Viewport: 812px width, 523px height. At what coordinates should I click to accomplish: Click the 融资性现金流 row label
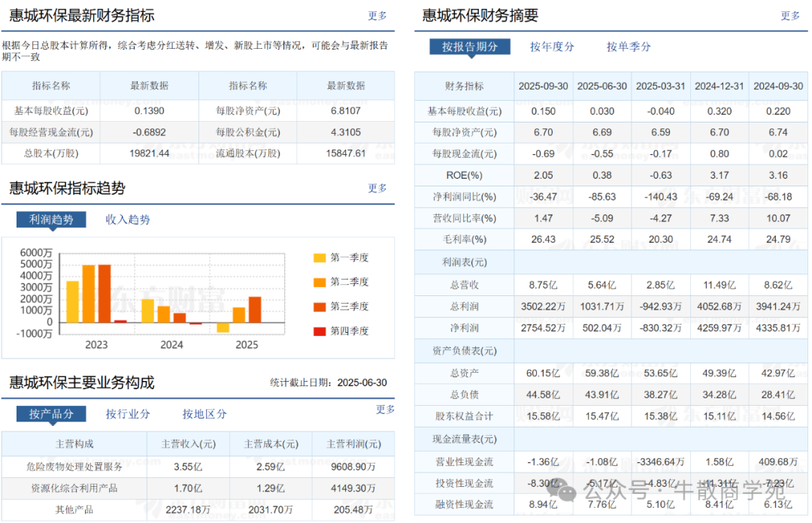point(464,504)
